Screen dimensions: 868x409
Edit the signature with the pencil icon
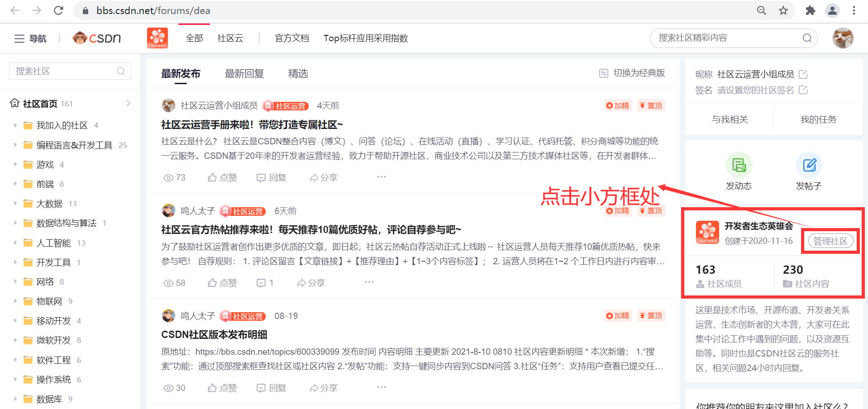pos(803,90)
